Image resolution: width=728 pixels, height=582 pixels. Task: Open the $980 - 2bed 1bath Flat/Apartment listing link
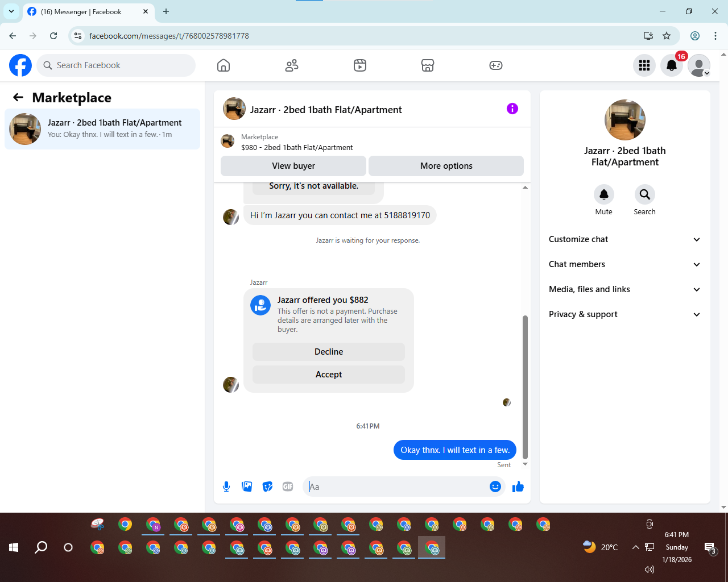pyautogui.click(x=297, y=147)
